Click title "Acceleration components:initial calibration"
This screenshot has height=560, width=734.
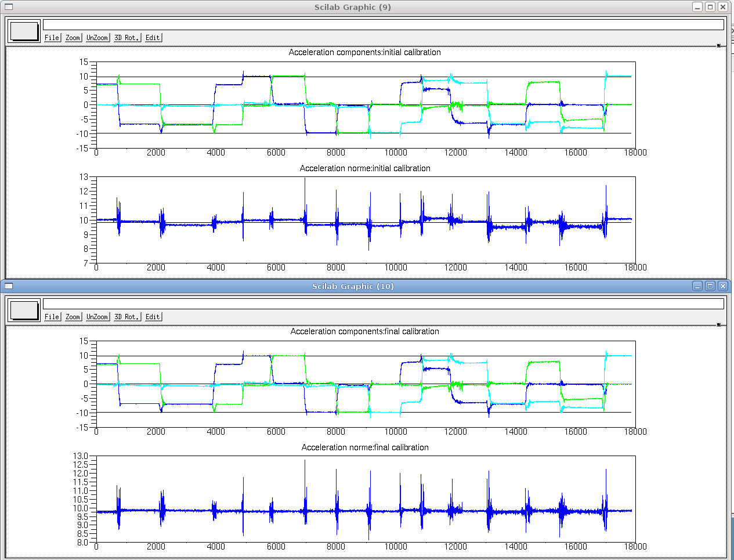365,52
